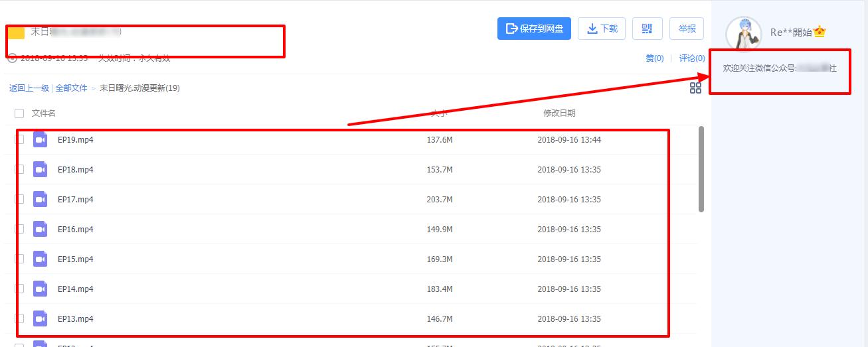Check the box for EP17.mp4
The width and height of the screenshot is (868, 347).
19,199
